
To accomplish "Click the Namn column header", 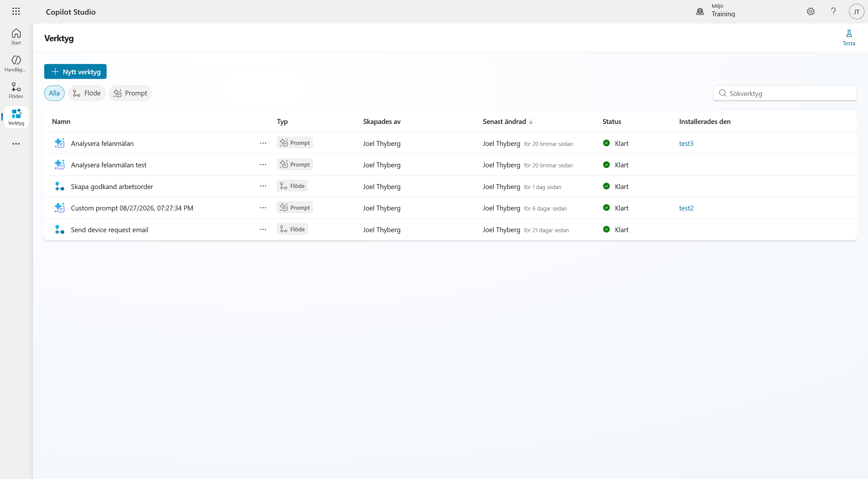I will pos(61,122).
